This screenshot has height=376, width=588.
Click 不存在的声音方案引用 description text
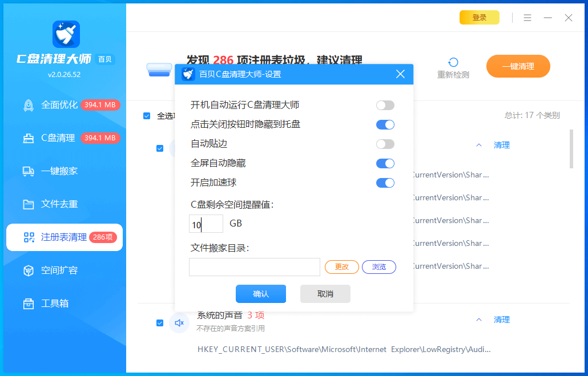(x=231, y=329)
